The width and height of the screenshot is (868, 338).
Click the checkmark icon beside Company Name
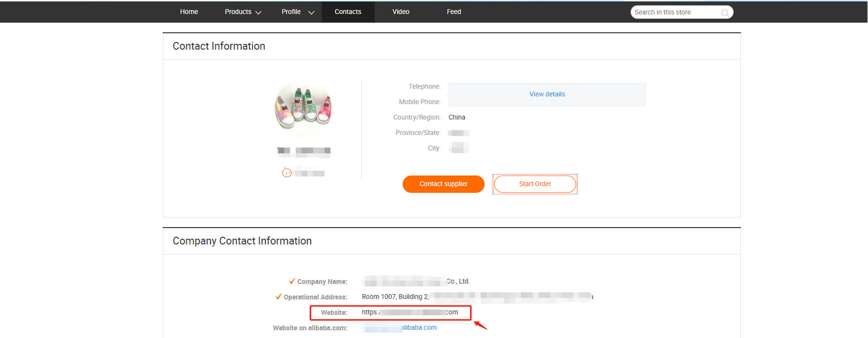[292, 281]
